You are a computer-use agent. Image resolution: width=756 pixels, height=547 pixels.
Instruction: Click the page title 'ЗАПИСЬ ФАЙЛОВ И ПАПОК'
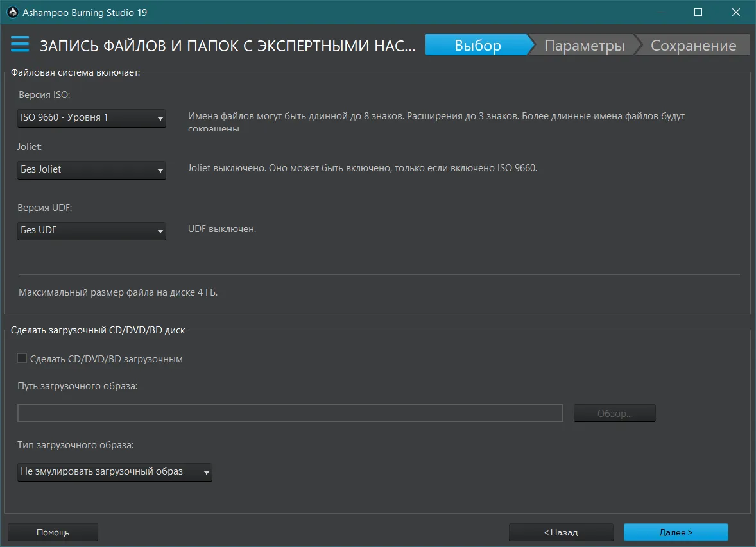pos(227,46)
